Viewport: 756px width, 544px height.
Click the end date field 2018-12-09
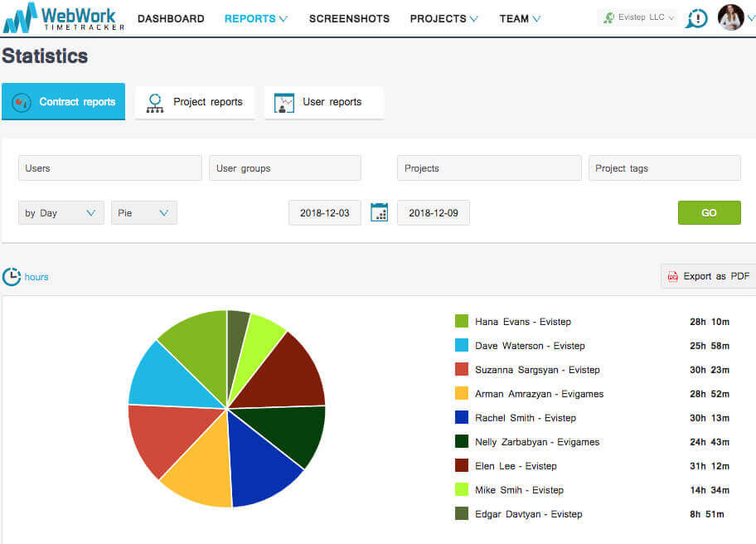pyautogui.click(x=433, y=212)
